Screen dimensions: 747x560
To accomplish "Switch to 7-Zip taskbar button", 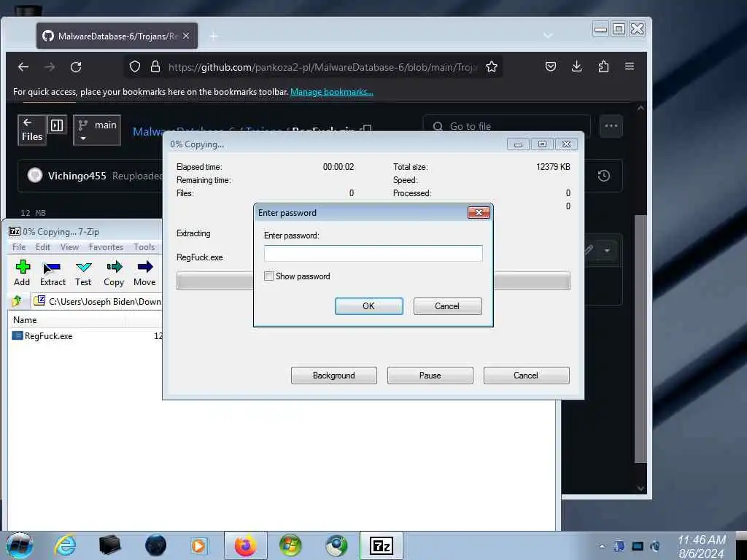I will point(381,545).
